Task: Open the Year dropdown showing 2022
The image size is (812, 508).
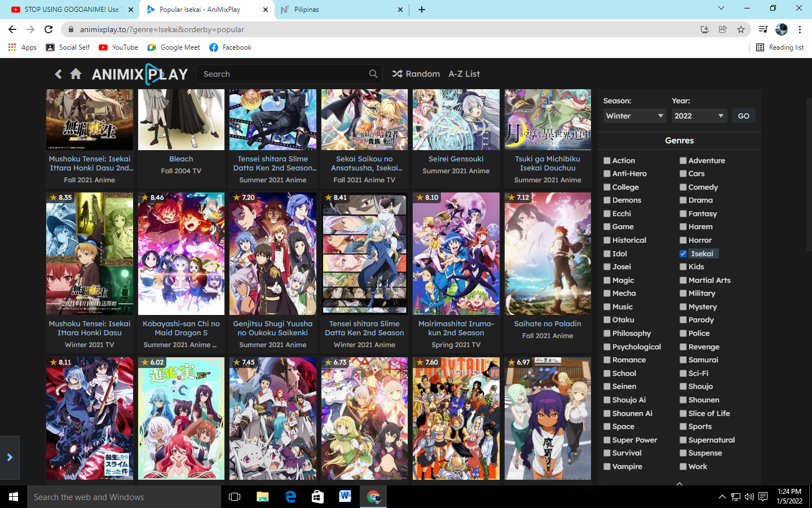Action: 699,116
